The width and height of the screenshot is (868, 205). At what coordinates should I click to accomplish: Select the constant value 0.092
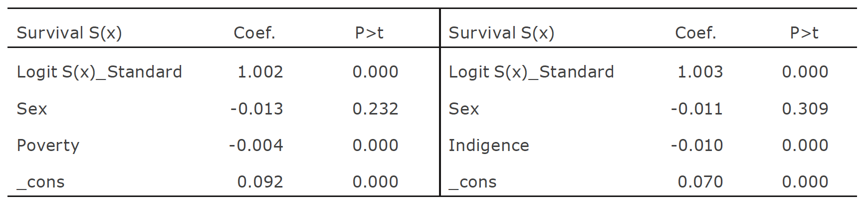click(x=260, y=182)
